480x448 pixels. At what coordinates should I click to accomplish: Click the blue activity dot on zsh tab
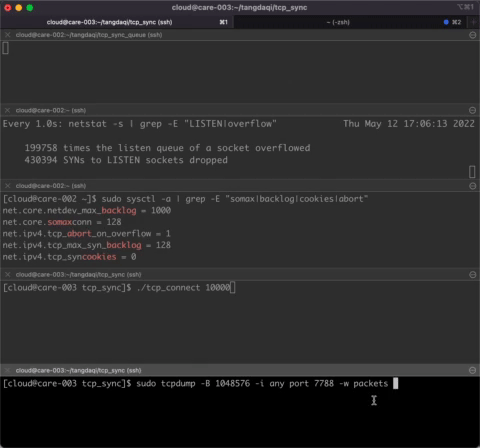pyautogui.click(x=446, y=22)
